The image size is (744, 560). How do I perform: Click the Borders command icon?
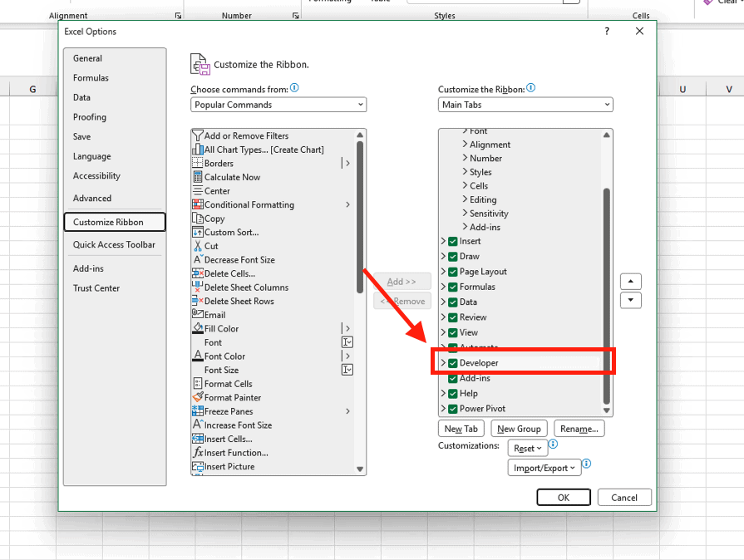pyautogui.click(x=198, y=163)
